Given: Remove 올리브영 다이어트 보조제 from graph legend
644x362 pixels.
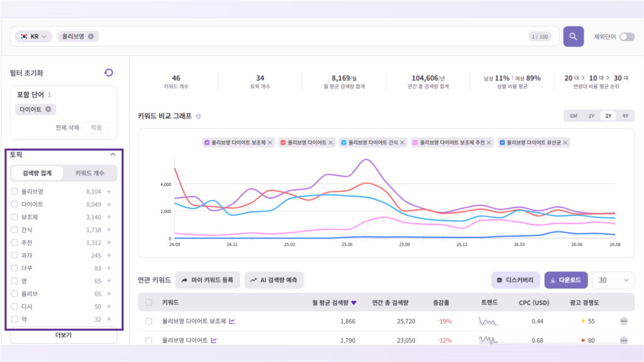Looking at the screenshot, I should click(270, 143).
